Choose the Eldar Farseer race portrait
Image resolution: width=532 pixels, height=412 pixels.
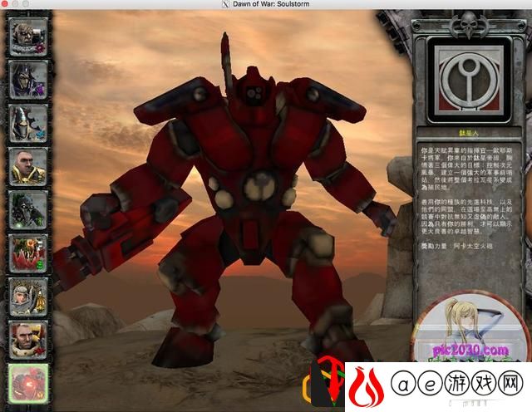click(x=28, y=123)
